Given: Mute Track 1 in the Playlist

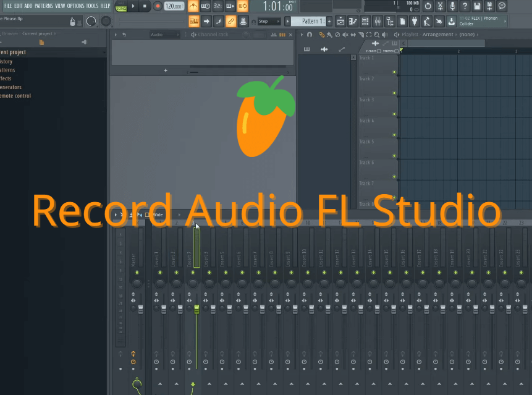Looking at the screenshot, I should [x=394, y=72].
